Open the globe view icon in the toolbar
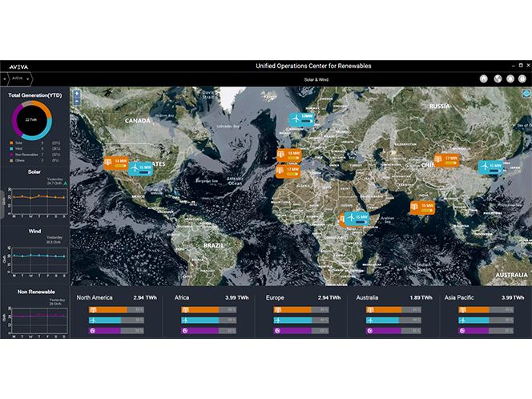 click(498, 79)
